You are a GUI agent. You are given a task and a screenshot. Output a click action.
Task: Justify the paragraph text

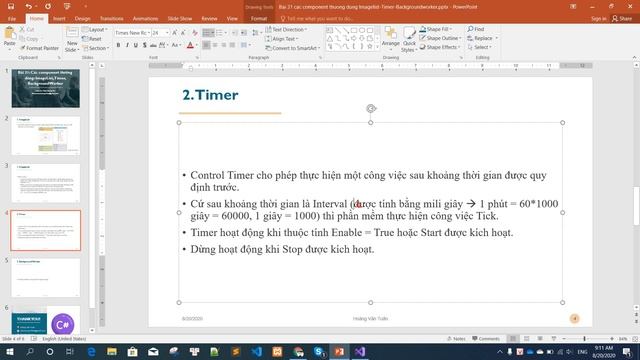(232, 45)
